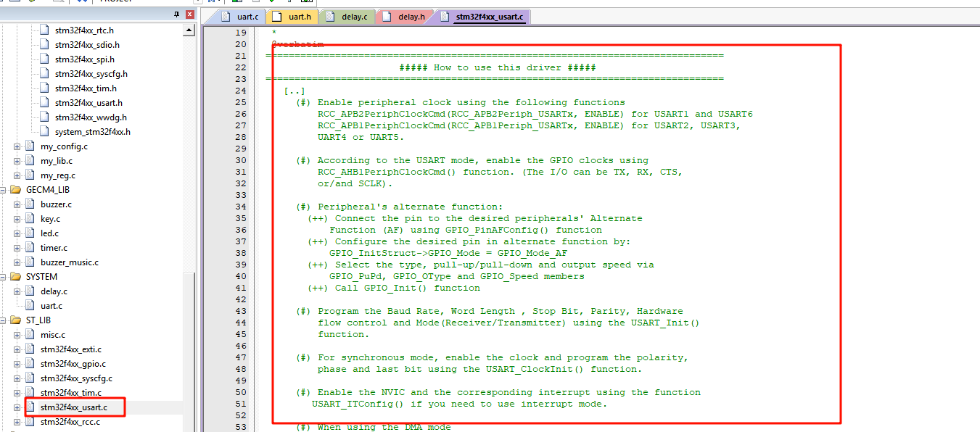Image resolution: width=980 pixels, height=432 pixels.
Task: Click the 'How to use this driver' heading
Action: tap(498, 67)
